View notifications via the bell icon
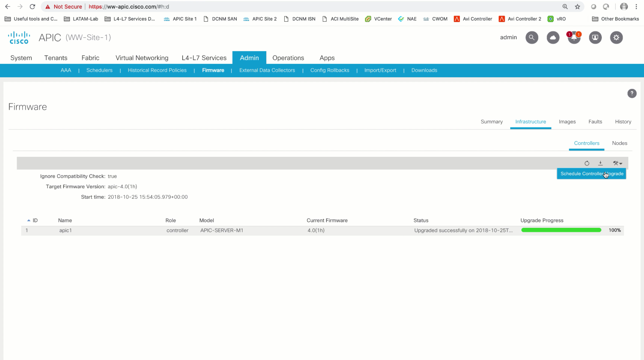Viewport: 644px width, 360px height. pyautogui.click(x=574, y=38)
